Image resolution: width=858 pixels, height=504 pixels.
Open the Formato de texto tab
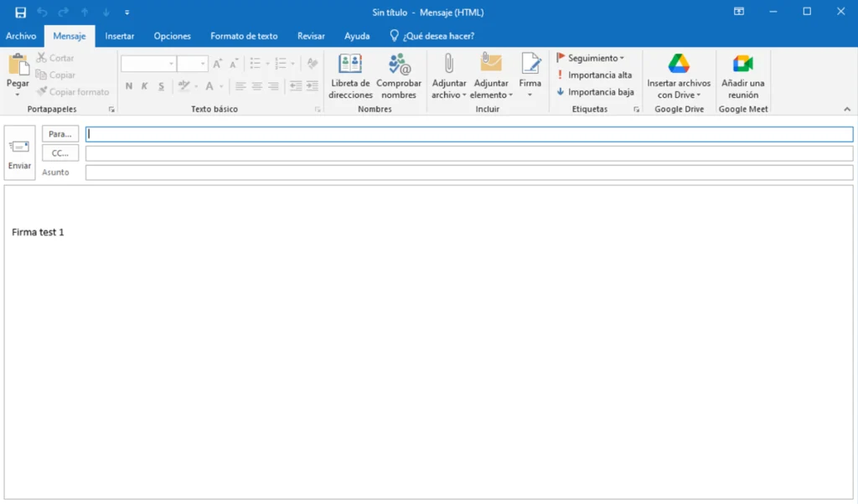tap(244, 36)
